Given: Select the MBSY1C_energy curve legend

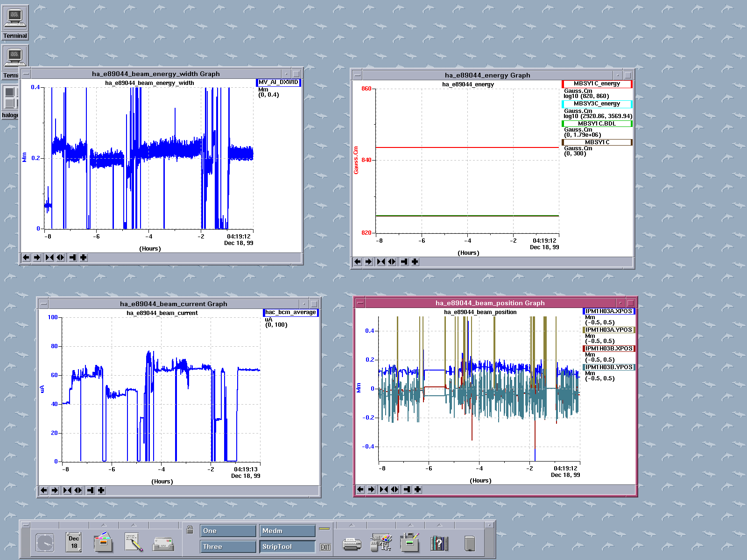Looking at the screenshot, I should coord(597,84).
